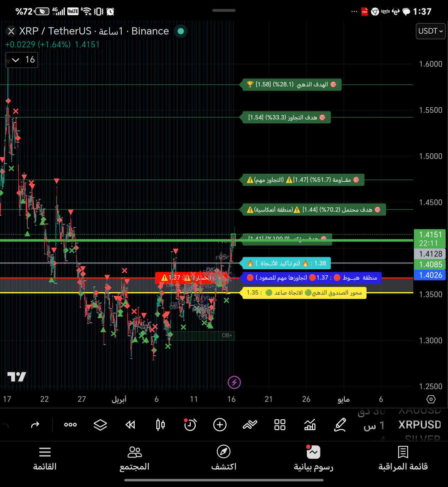
Task: Open the indicators wave icon
Action: 250,425
